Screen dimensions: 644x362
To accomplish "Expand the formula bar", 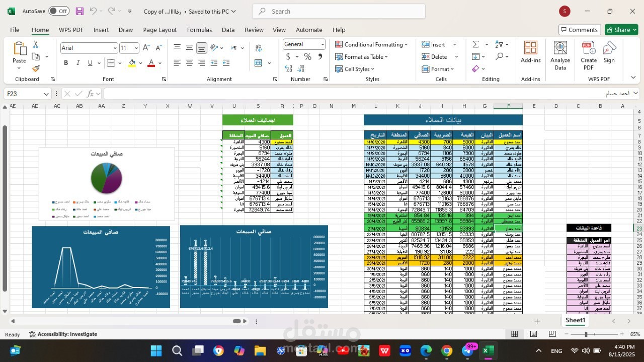I will (x=635, y=93).
